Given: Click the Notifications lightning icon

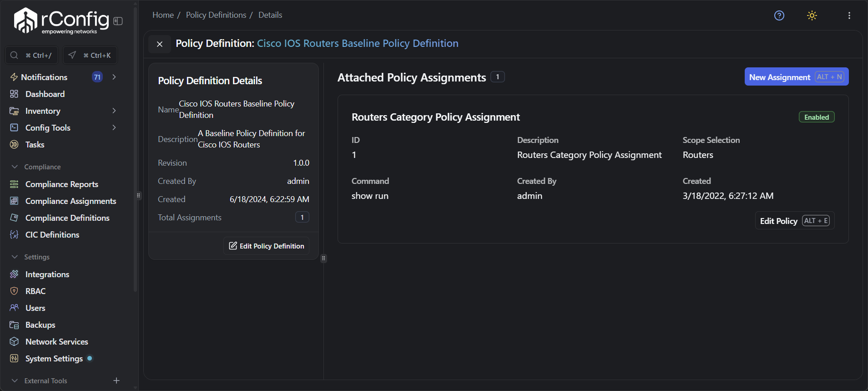Looking at the screenshot, I should pos(14,77).
